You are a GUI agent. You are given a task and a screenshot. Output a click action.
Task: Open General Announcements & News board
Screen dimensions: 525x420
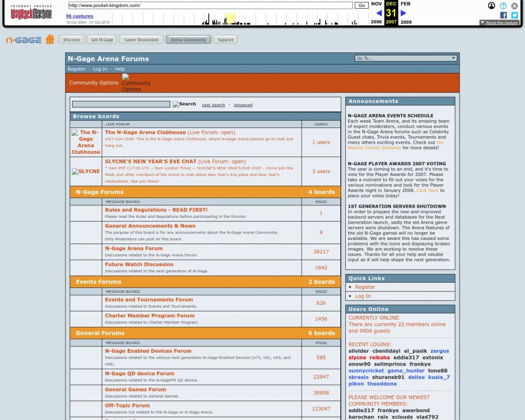pos(150,226)
